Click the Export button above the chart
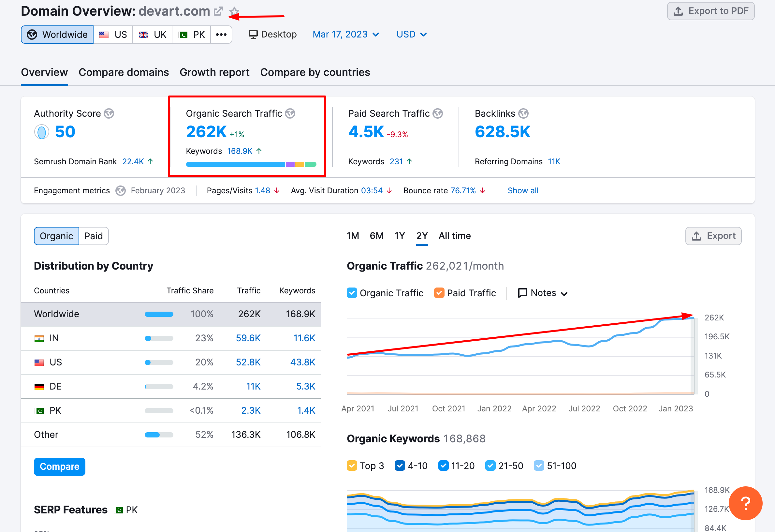Image resolution: width=775 pixels, height=532 pixels. [x=713, y=236]
